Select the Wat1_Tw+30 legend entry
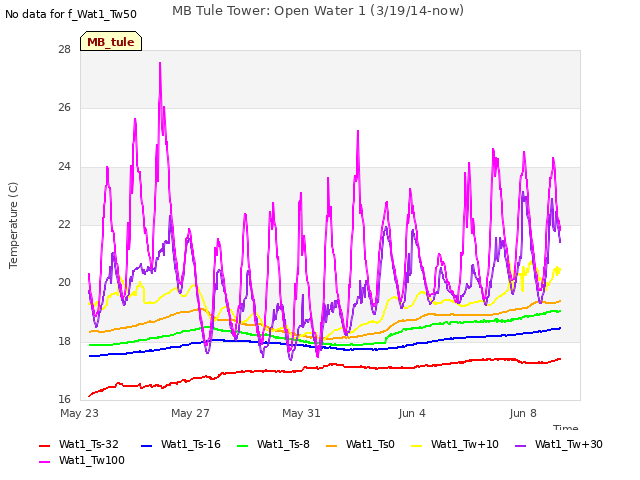This screenshot has height=480, width=640. click(559, 444)
